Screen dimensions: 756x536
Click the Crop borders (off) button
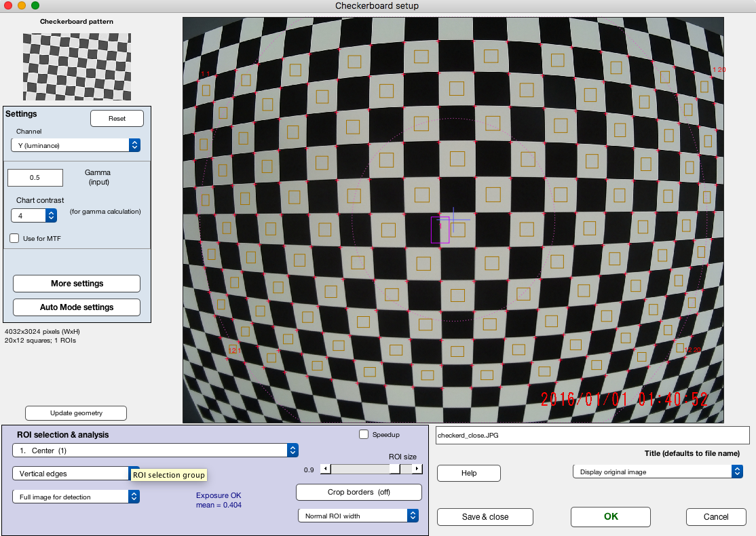pyautogui.click(x=359, y=492)
